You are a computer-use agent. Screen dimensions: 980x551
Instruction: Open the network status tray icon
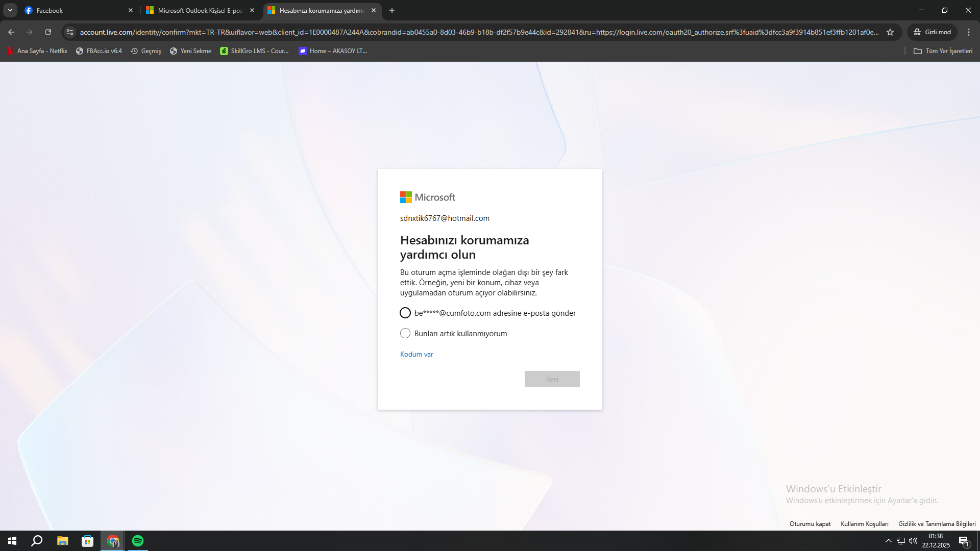pyautogui.click(x=901, y=541)
